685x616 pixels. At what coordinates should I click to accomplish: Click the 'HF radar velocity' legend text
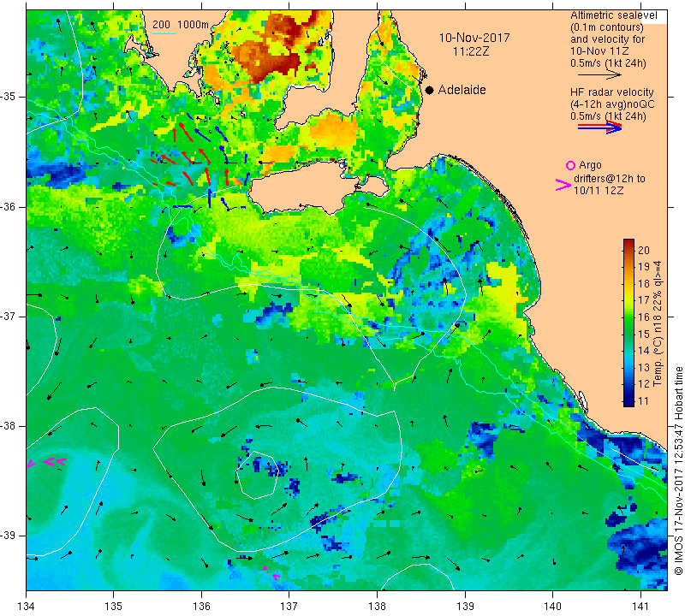[611, 92]
